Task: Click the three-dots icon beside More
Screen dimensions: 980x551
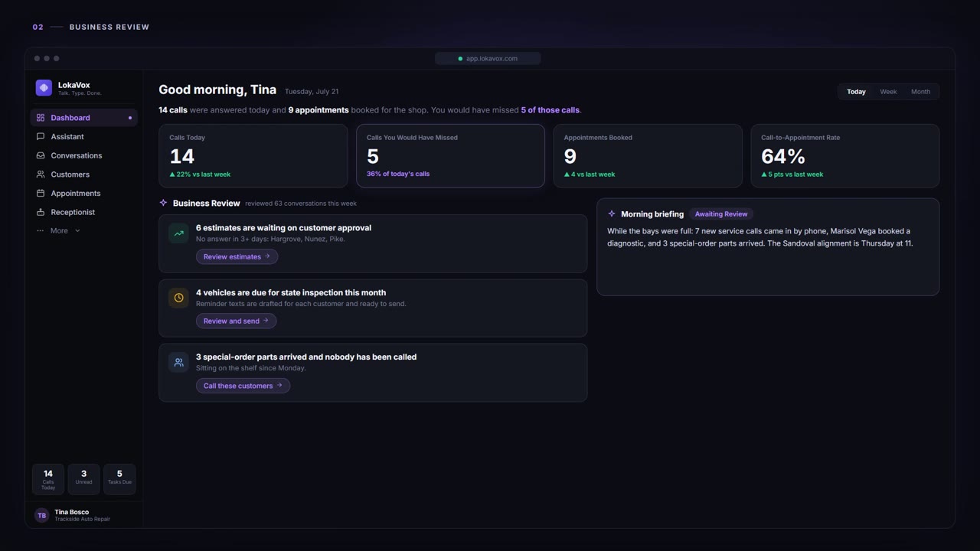Action: point(41,230)
